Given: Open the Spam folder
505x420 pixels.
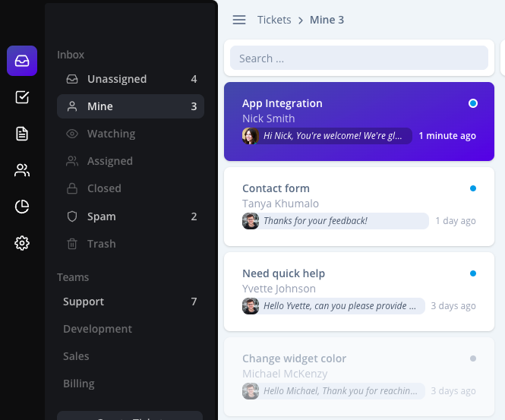Looking at the screenshot, I should point(131,216).
